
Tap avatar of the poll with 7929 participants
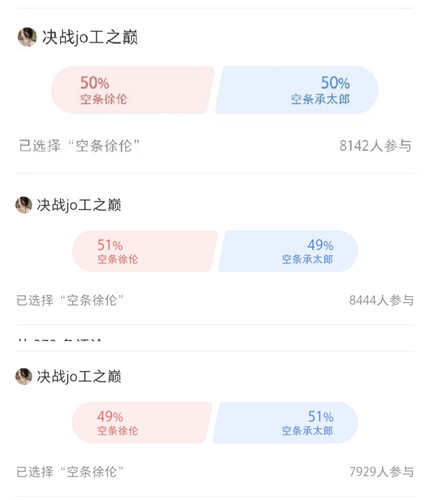pyautogui.click(x=24, y=376)
